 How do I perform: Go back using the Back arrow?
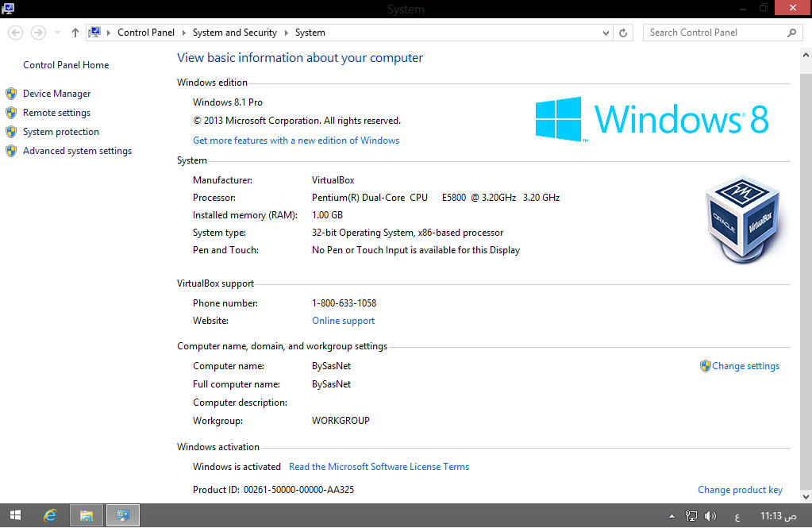click(16, 33)
